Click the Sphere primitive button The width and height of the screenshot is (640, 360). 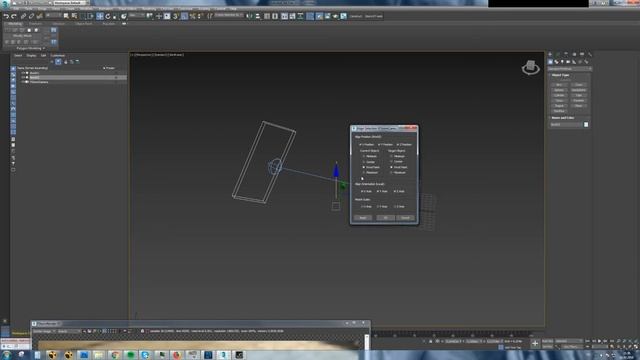559,90
